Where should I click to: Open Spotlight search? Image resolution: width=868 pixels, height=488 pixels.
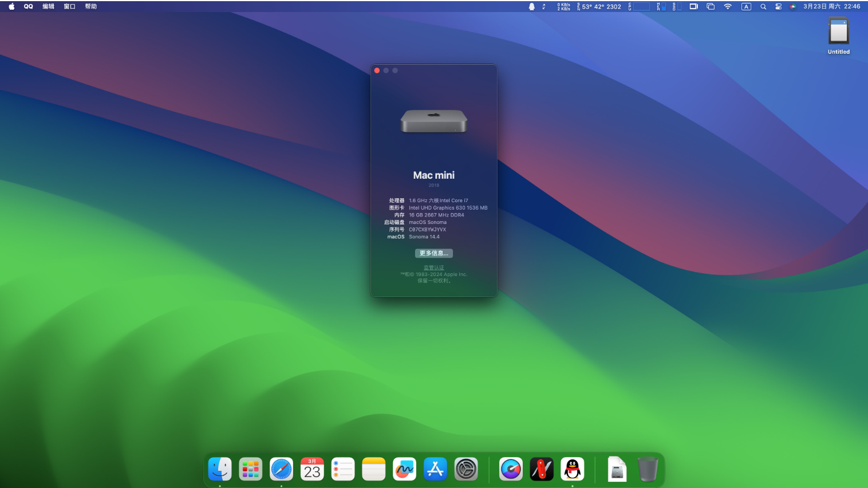763,6
